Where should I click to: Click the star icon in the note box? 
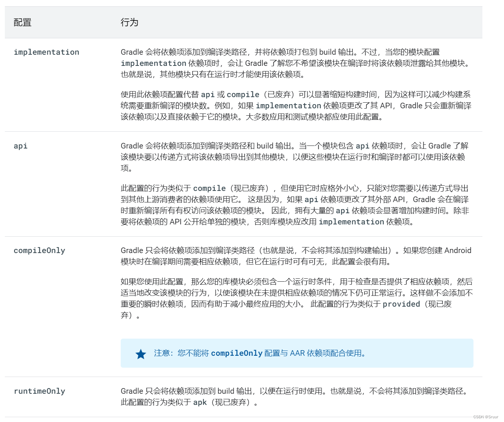pyautogui.click(x=141, y=354)
